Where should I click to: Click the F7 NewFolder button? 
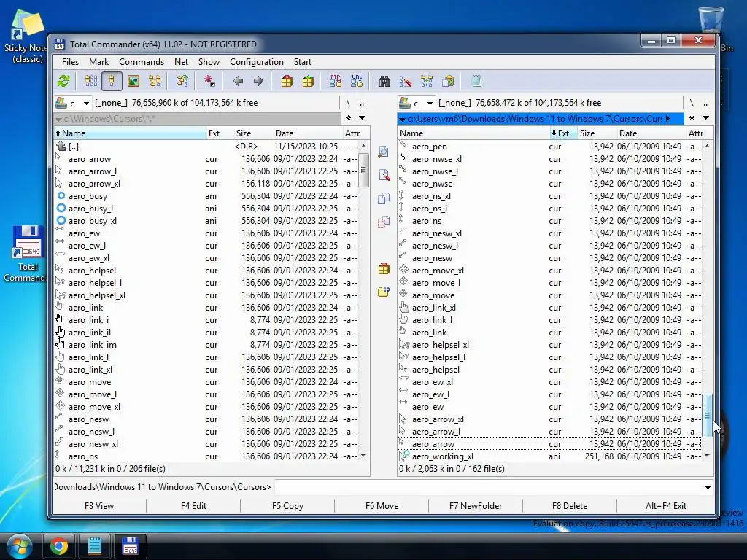click(x=476, y=506)
